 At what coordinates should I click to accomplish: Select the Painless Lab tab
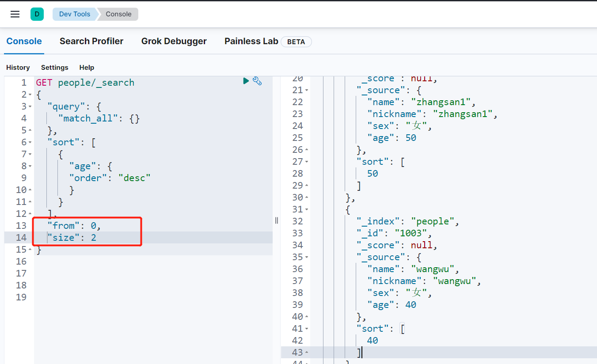click(251, 41)
